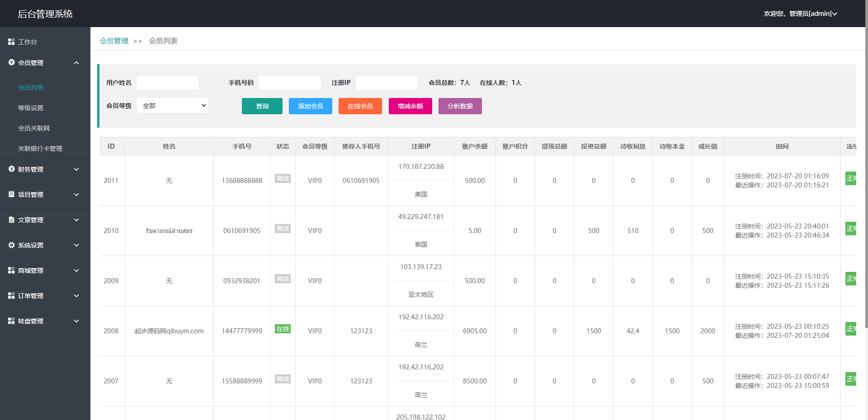The height and width of the screenshot is (420, 868).
Task: Click the 正常 freeze status for member 2010
Action: (x=851, y=229)
